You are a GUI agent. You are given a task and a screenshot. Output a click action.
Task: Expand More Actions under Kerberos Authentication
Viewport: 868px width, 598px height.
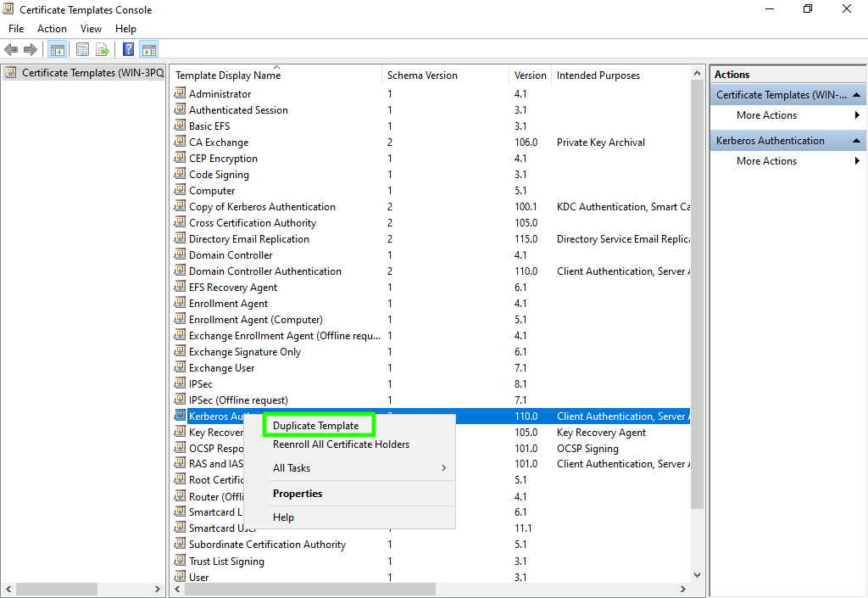(x=766, y=161)
